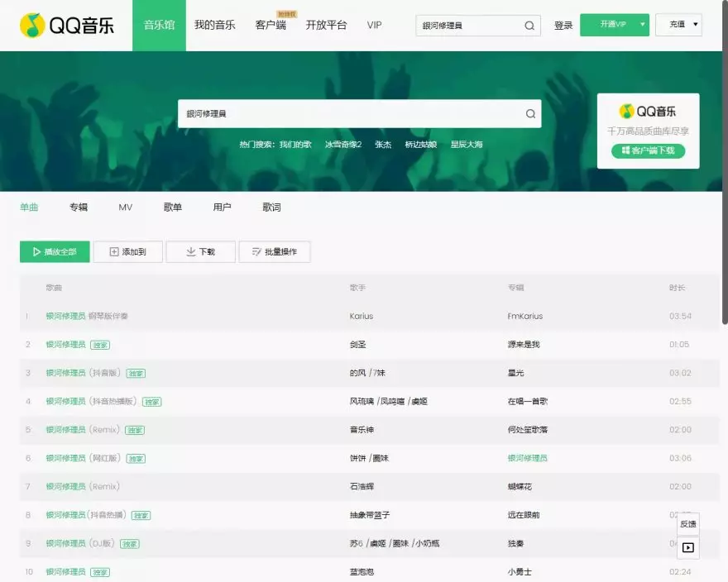This screenshot has width=728, height=582.
Task: Click the magnifier icon in top search bar
Action: pyautogui.click(x=529, y=26)
